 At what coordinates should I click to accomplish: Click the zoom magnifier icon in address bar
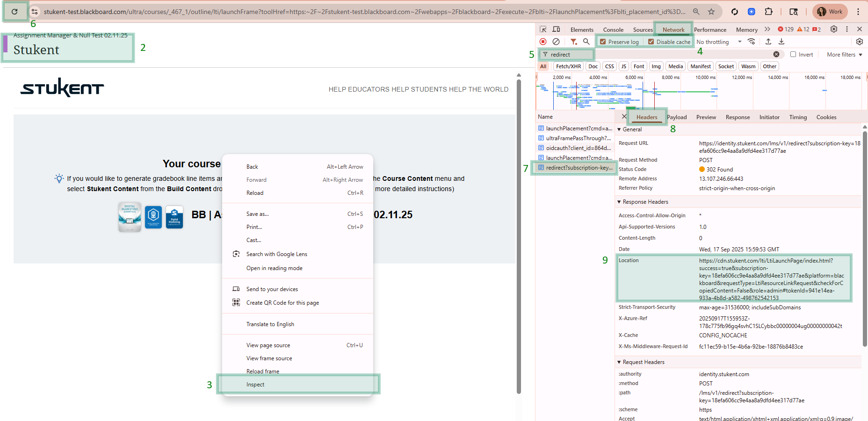[x=696, y=12]
